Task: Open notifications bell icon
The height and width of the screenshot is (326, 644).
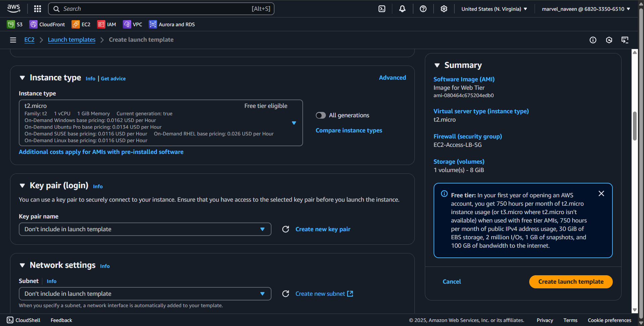Action: coord(402,9)
